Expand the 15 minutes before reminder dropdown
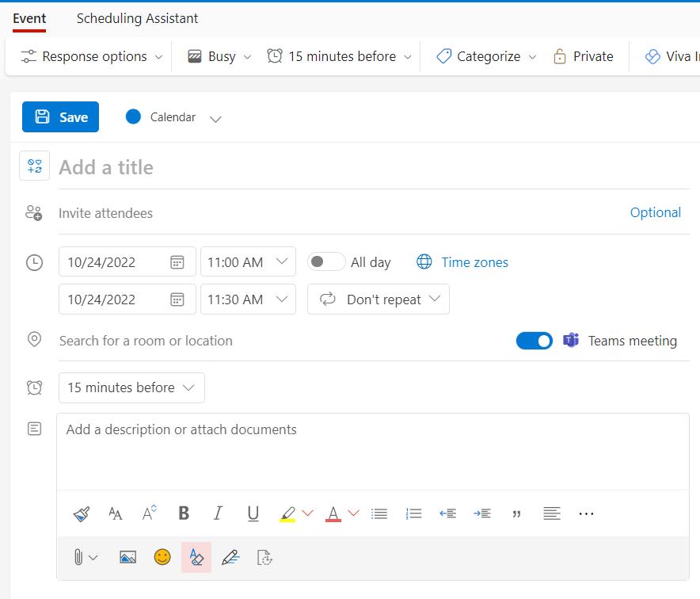This screenshot has width=700, height=599. click(x=131, y=387)
